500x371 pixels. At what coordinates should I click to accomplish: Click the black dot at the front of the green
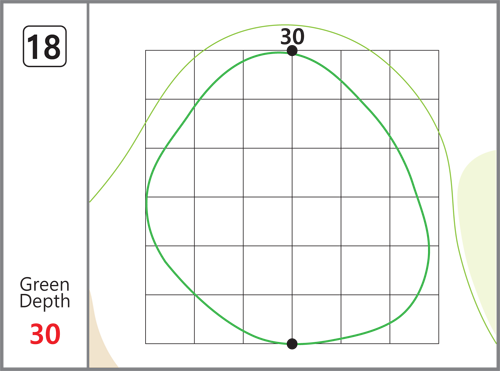click(x=292, y=344)
